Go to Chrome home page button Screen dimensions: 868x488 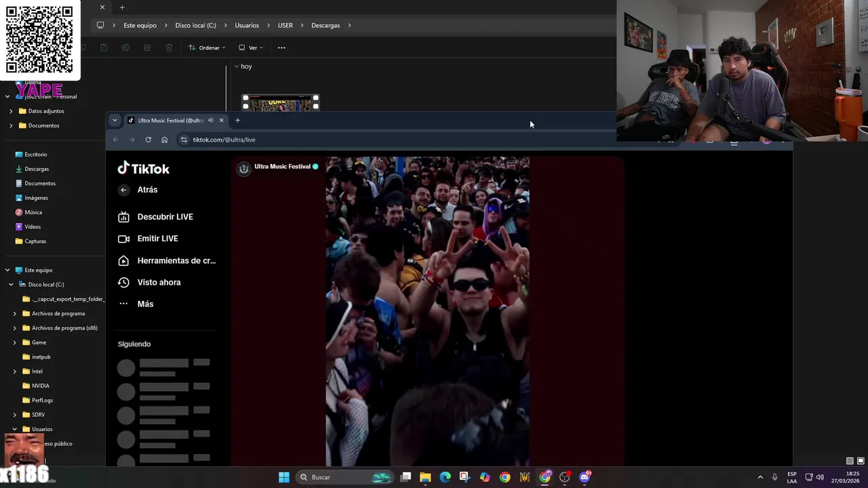[164, 140]
